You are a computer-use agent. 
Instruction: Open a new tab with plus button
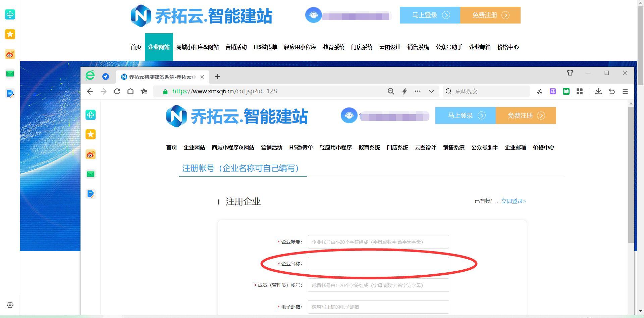217,77
